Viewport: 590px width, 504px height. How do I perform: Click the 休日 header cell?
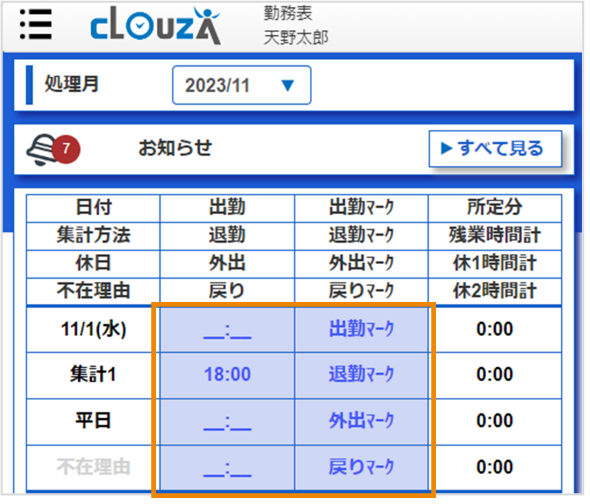click(93, 263)
